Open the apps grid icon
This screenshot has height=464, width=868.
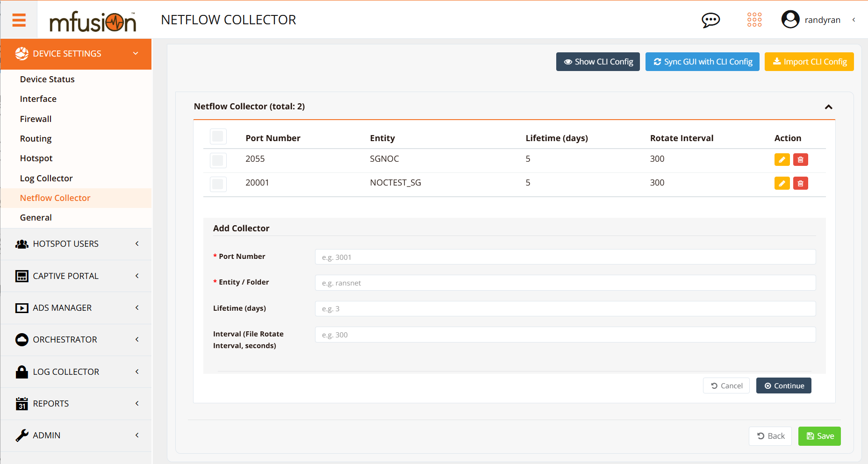[754, 20]
